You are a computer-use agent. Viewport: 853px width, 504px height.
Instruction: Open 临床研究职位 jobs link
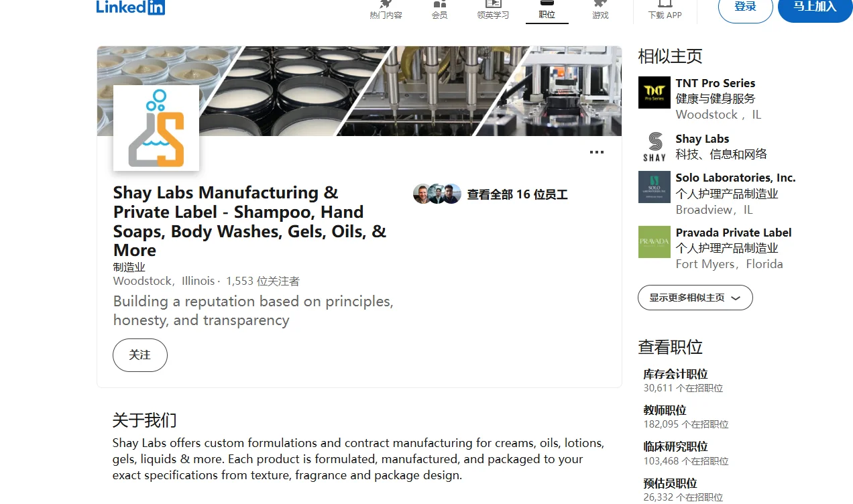click(676, 446)
